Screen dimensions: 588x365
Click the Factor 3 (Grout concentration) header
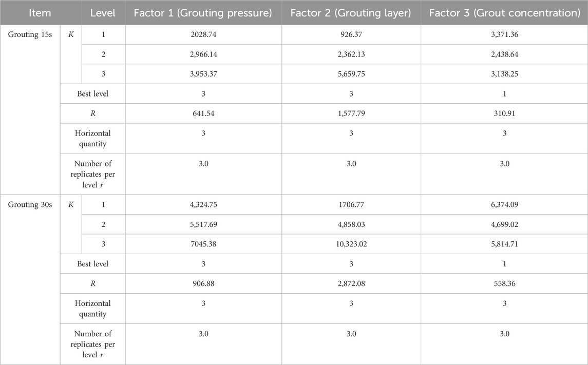click(x=504, y=13)
